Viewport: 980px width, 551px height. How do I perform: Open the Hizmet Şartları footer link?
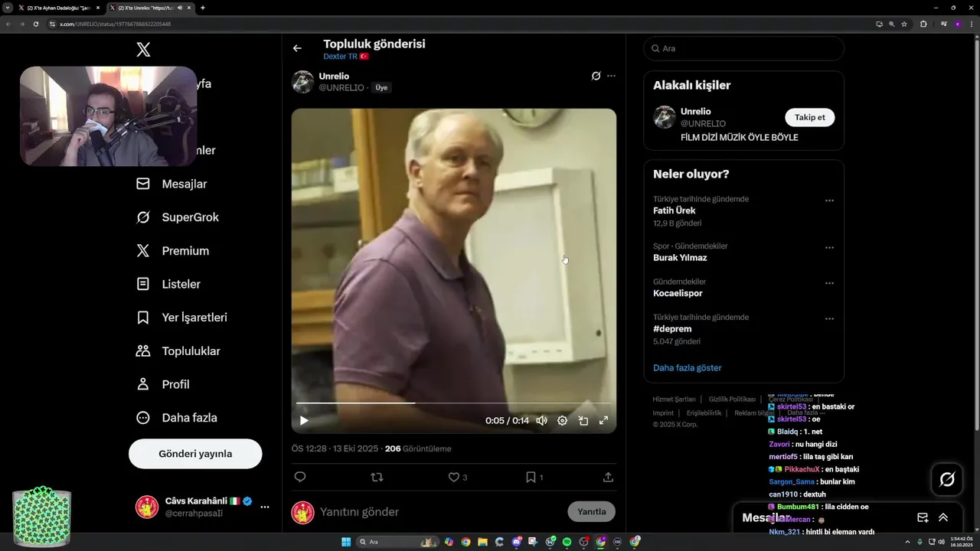[x=674, y=399]
